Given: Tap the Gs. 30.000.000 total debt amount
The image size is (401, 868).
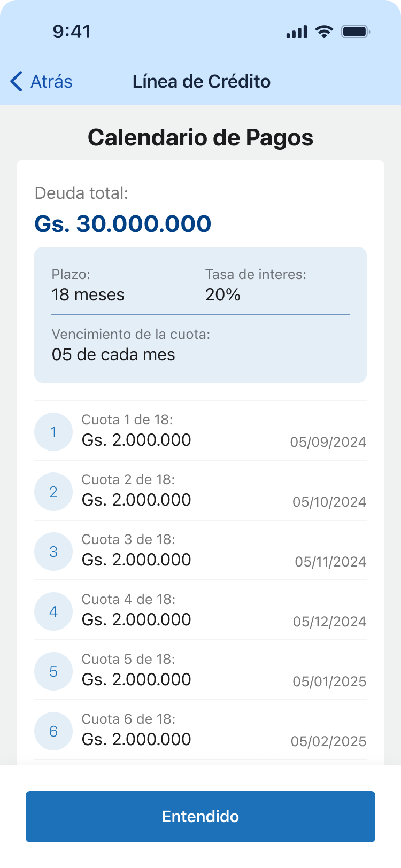Looking at the screenshot, I should [x=123, y=224].
